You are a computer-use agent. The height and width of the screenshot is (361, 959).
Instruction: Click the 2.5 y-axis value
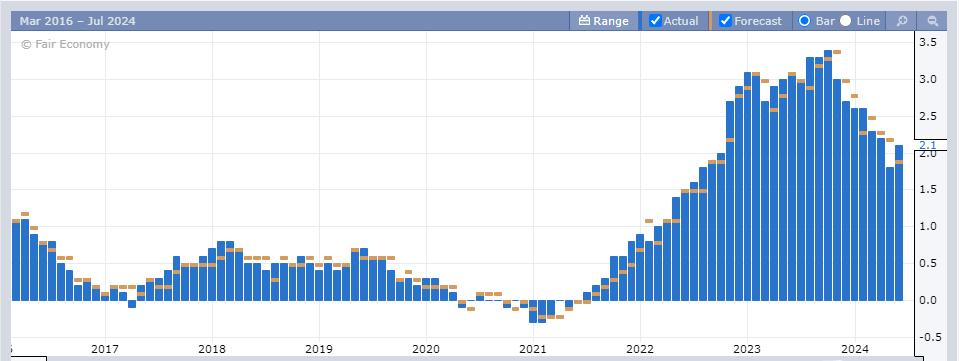pyautogui.click(x=929, y=116)
